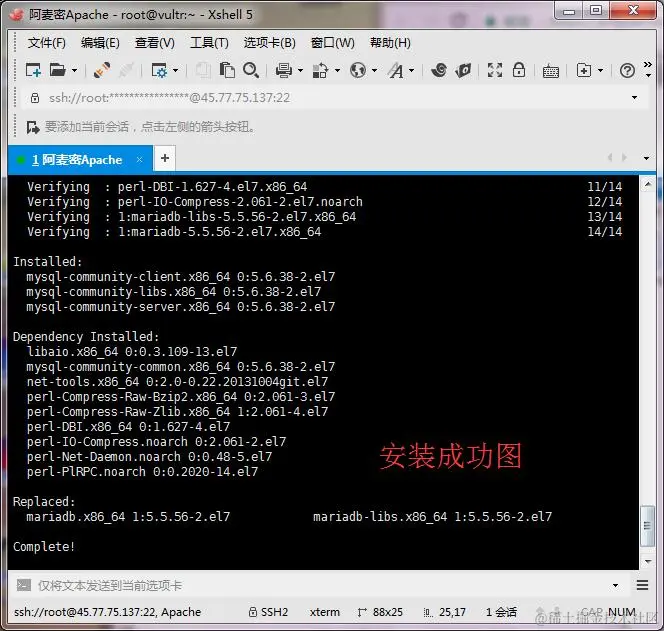
Task: Maximize the Xshell window
Action: [x=596, y=11]
